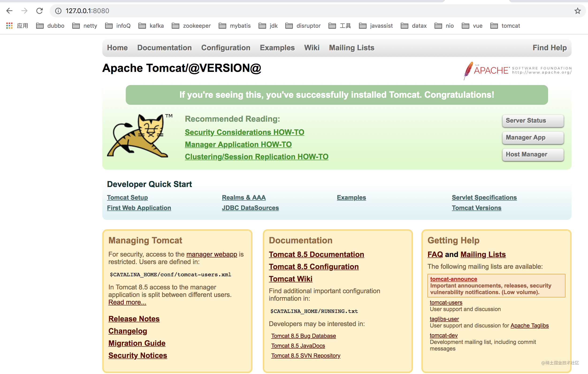Click the site info icon in address bar

[x=58, y=11]
